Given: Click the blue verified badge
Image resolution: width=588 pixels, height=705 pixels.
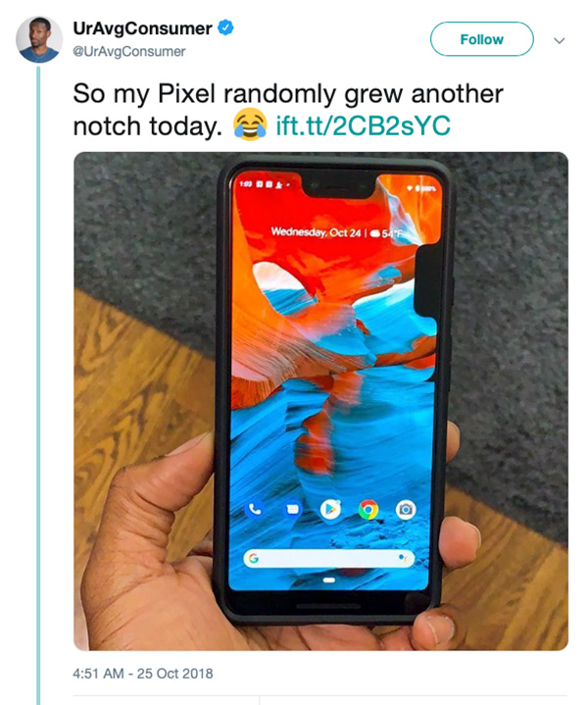Looking at the screenshot, I should 225,27.
